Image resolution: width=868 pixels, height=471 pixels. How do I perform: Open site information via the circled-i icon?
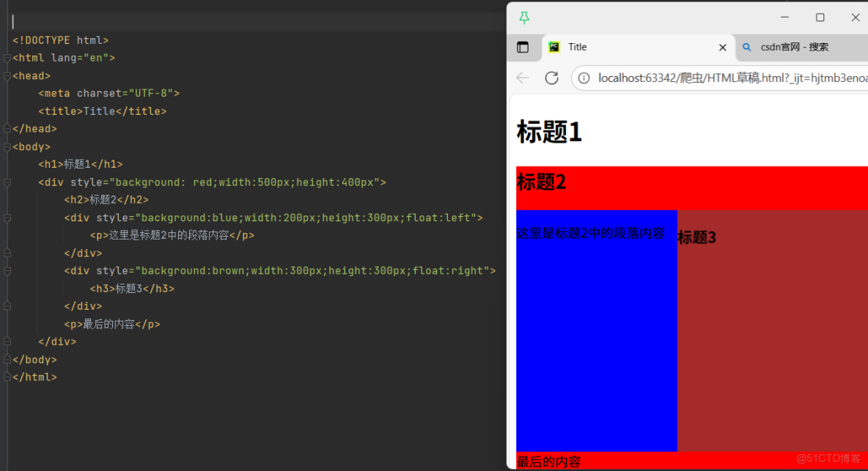click(x=583, y=77)
